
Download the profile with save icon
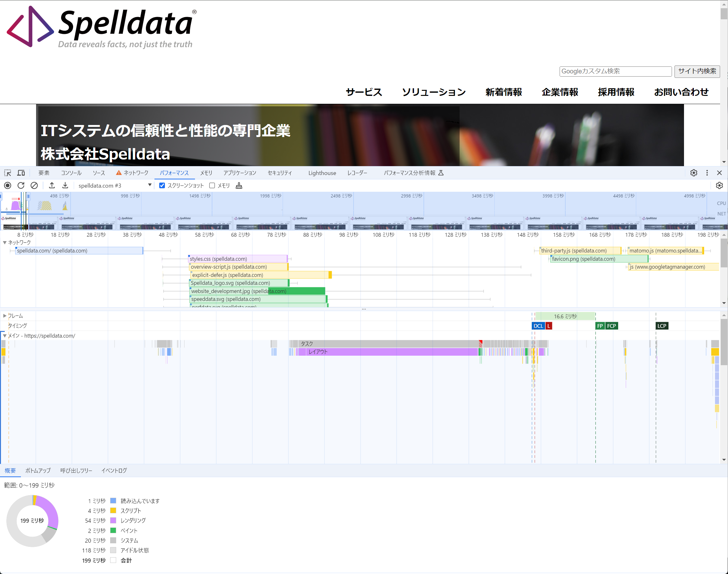(65, 185)
